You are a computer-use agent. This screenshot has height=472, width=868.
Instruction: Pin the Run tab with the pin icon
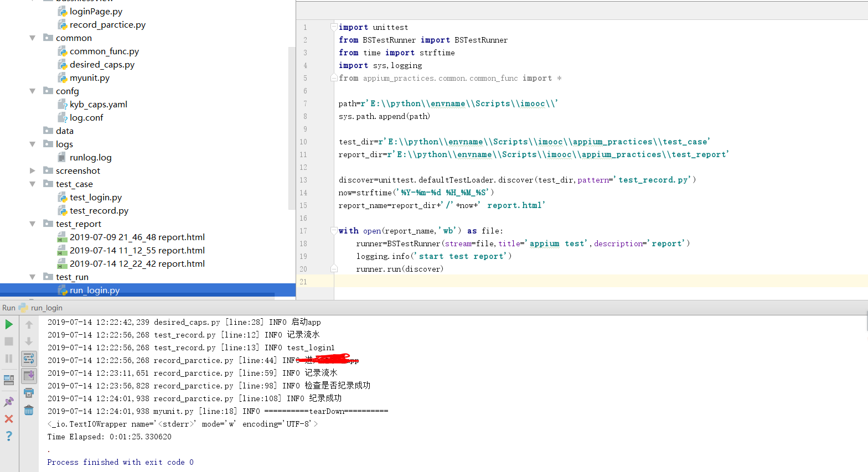(9, 402)
